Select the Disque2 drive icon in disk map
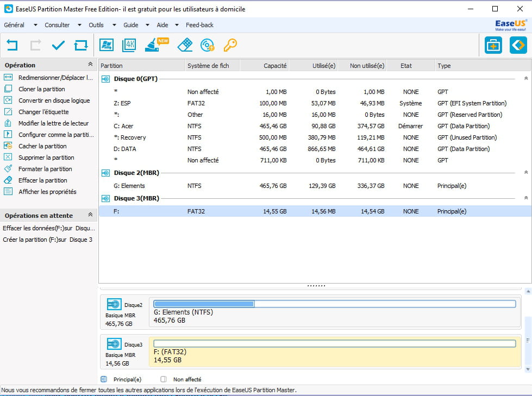The width and height of the screenshot is (532, 396). tap(114, 304)
